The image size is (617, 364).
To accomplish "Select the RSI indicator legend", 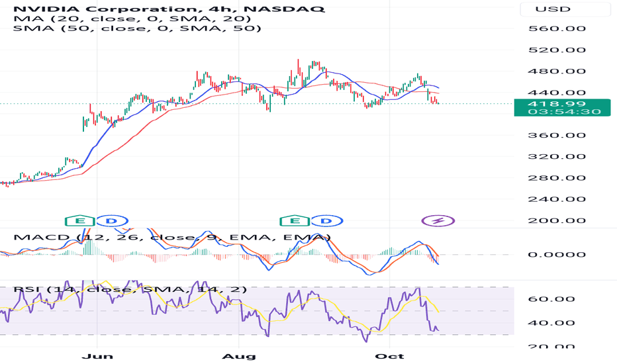I will tap(130, 290).
